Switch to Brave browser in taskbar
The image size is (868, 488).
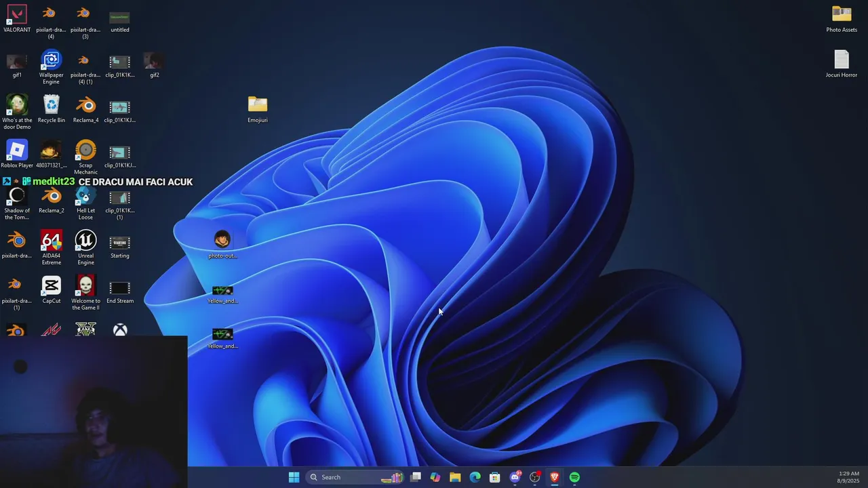[x=555, y=477]
